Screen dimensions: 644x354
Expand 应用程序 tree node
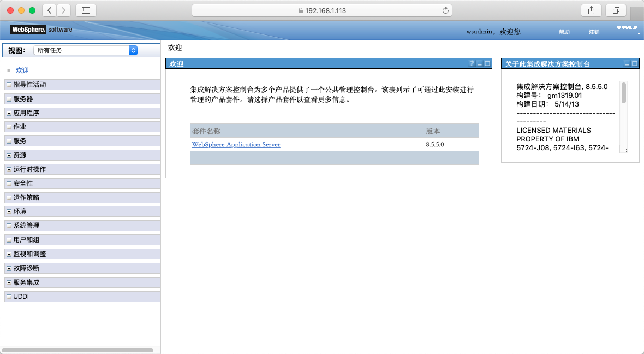[x=9, y=113]
